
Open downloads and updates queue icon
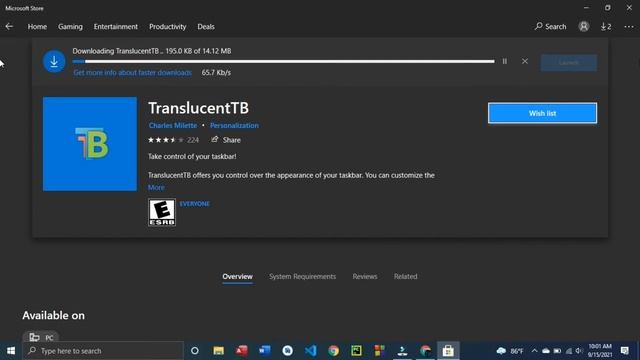pyautogui.click(x=606, y=27)
